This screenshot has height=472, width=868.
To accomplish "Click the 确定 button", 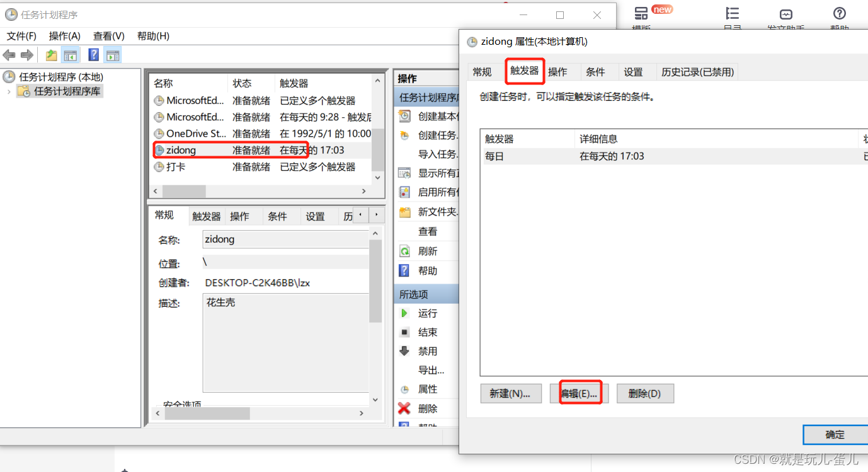I will click(x=835, y=434).
